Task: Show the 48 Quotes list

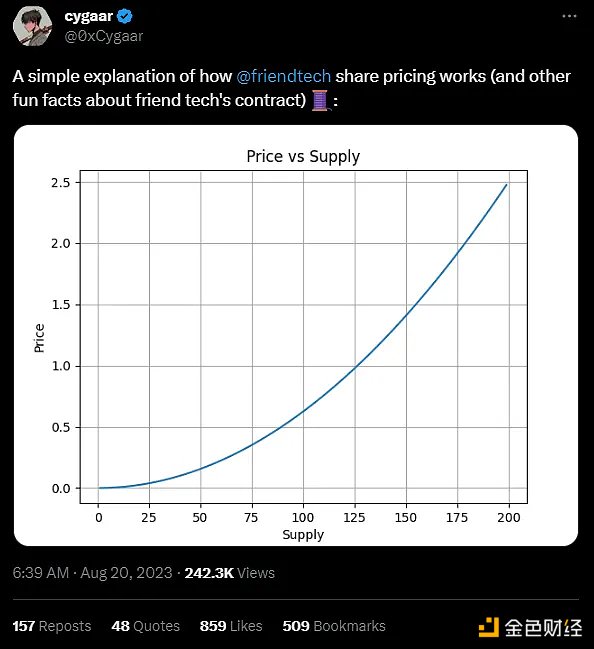Action: [146, 626]
